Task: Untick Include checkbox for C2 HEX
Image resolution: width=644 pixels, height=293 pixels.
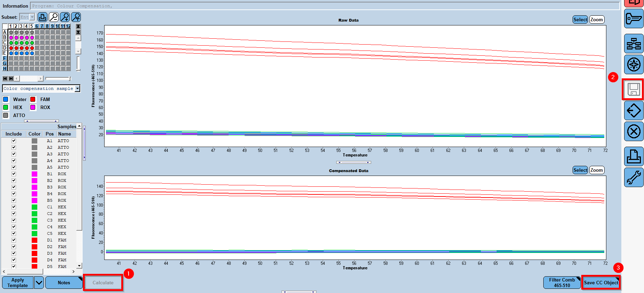Action: click(x=14, y=214)
